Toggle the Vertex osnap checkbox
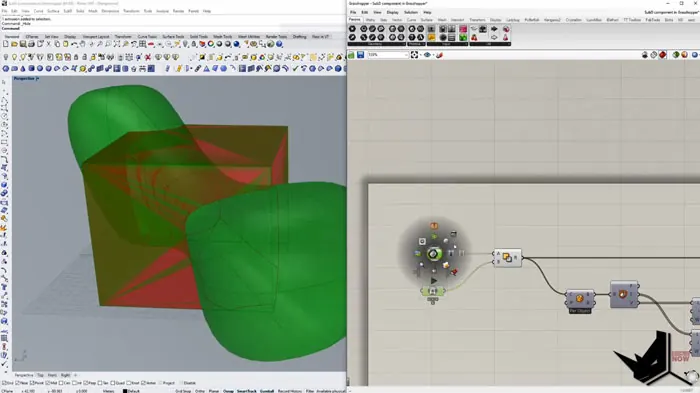The width and height of the screenshot is (700, 393). pos(143,383)
